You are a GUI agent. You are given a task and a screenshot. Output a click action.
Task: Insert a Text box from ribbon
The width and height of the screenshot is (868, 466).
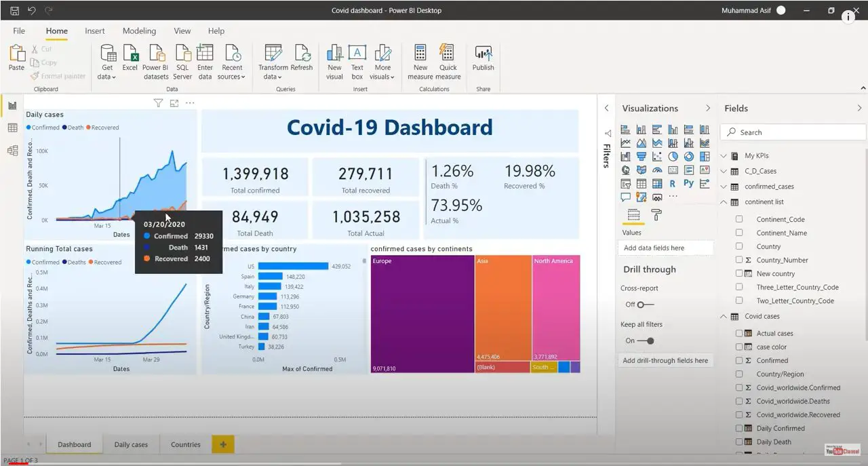tap(357, 62)
